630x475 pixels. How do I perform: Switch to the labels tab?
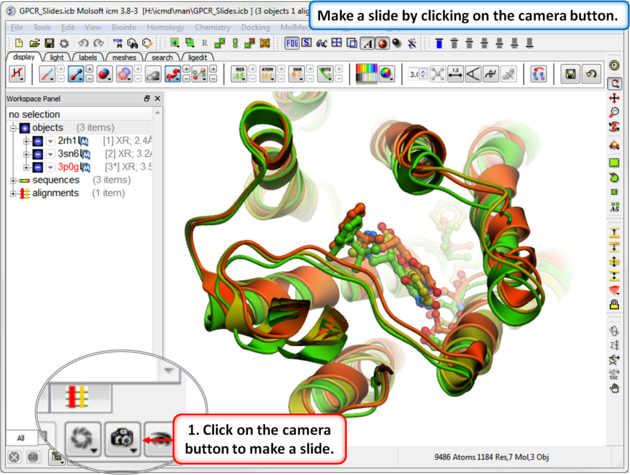pyautogui.click(x=88, y=57)
